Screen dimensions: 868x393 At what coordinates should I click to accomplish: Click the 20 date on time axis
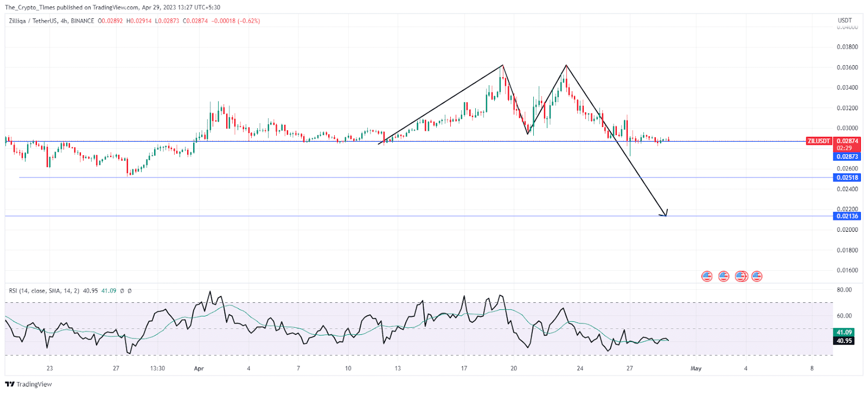[514, 369]
